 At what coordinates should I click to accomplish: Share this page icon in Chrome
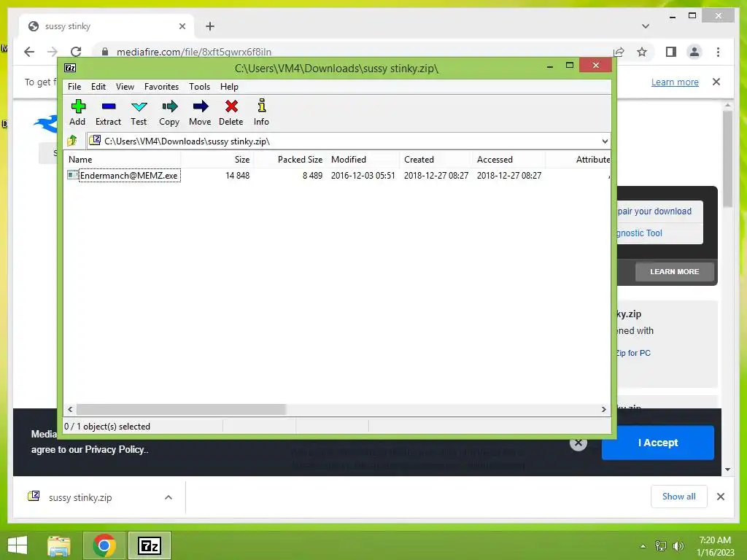click(x=619, y=52)
